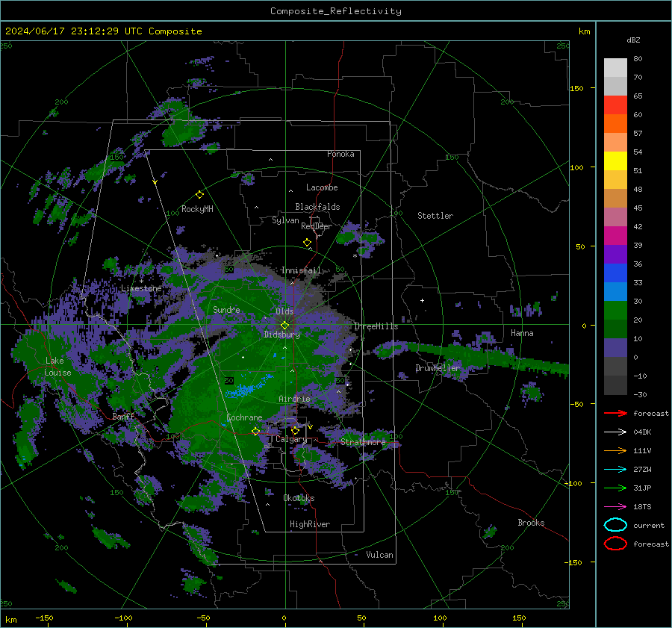The width and height of the screenshot is (672, 628).
Task: Click the Vulcan label
Action: coord(380,555)
